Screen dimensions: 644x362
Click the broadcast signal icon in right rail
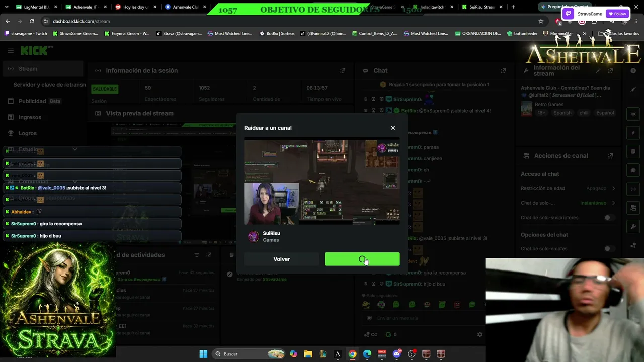[x=633, y=190]
